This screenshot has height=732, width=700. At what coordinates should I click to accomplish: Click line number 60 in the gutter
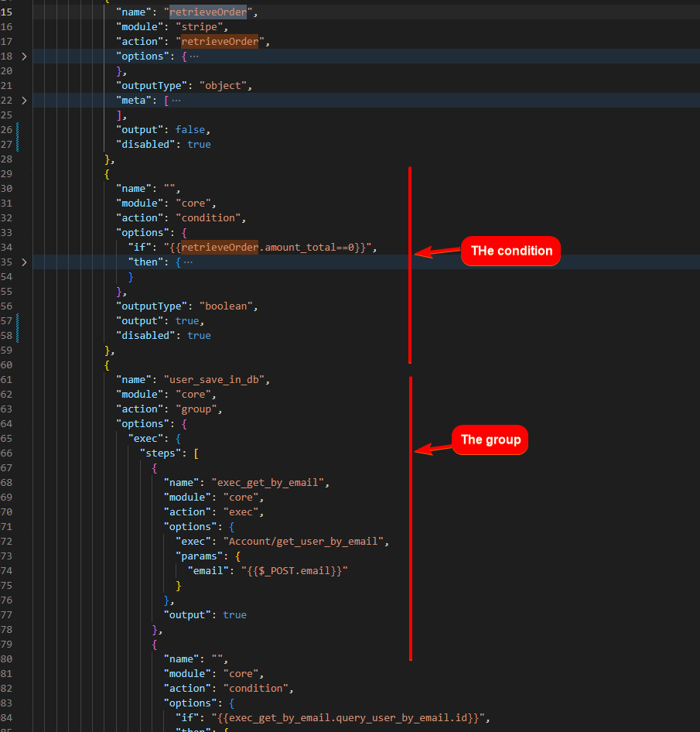pos(8,364)
